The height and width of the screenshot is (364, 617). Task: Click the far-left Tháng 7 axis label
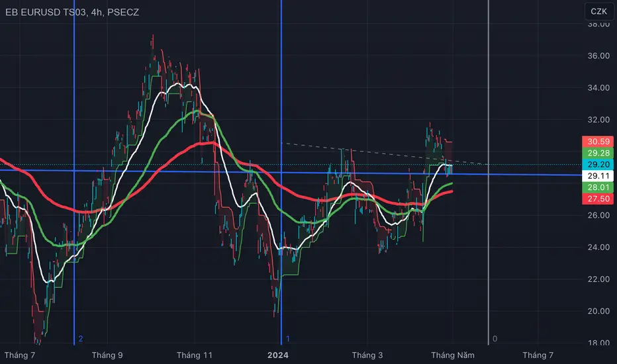20,355
